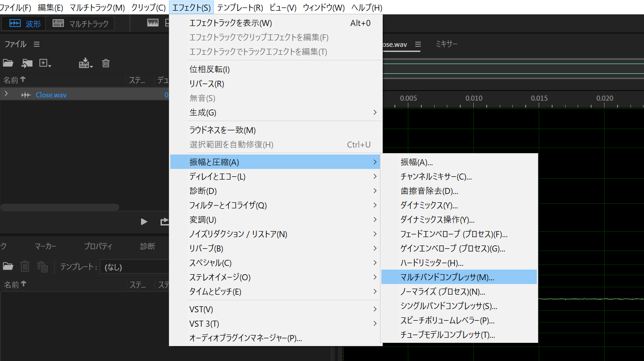Click the 名前 column header in Files panel
This screenshot has height=361, width=644.
point(14,80)
